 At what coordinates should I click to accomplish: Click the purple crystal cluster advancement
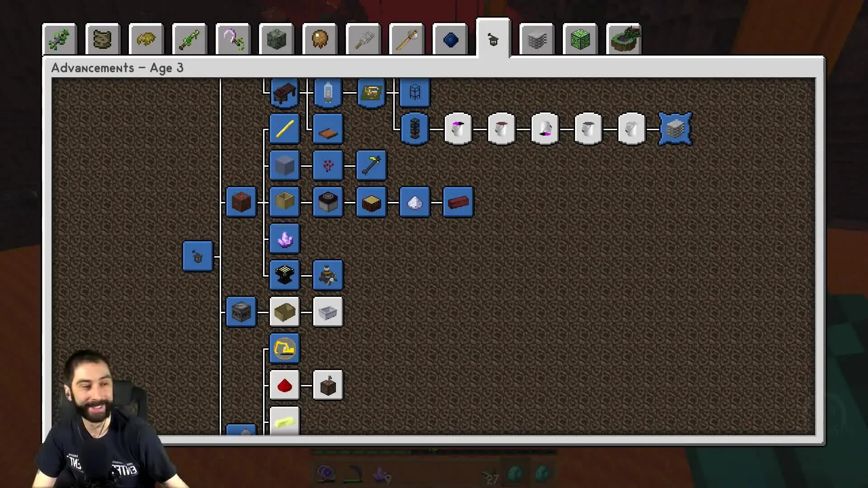coord(284,239)
